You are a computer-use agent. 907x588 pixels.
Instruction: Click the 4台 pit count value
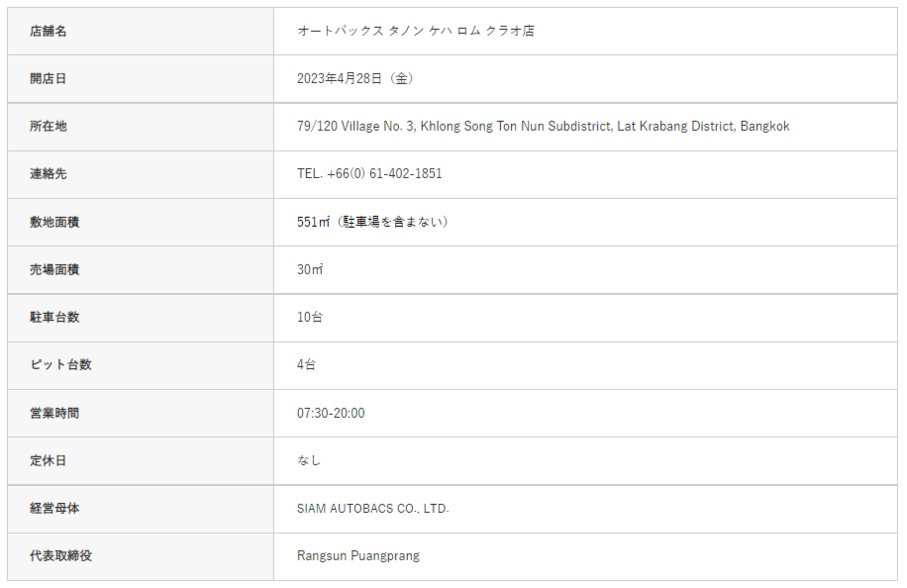307,364
